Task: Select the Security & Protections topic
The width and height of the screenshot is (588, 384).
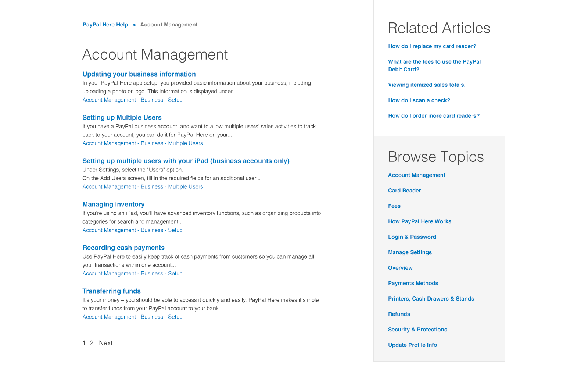Action: click(417, 330)
